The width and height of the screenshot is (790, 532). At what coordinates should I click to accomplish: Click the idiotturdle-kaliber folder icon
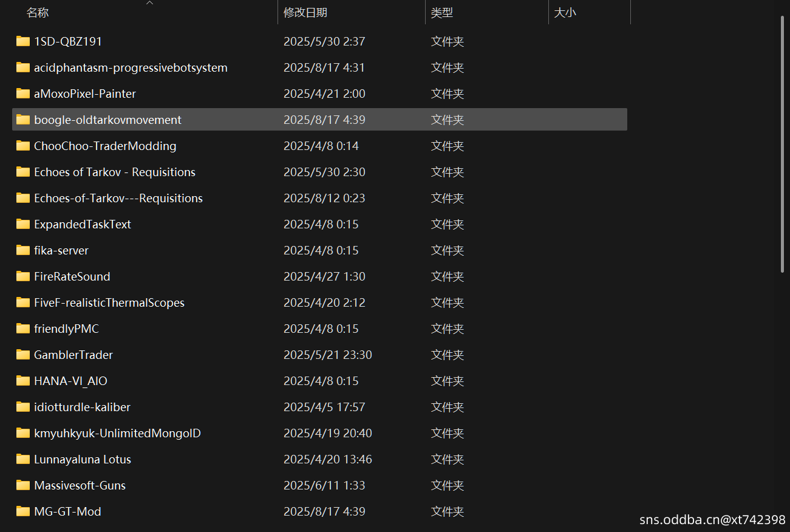click(x=23, y=407)
